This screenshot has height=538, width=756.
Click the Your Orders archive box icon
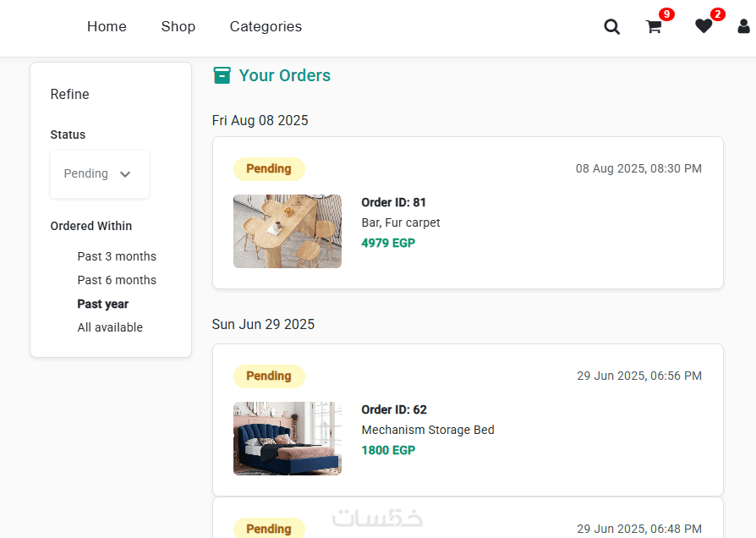coord(222,76)
